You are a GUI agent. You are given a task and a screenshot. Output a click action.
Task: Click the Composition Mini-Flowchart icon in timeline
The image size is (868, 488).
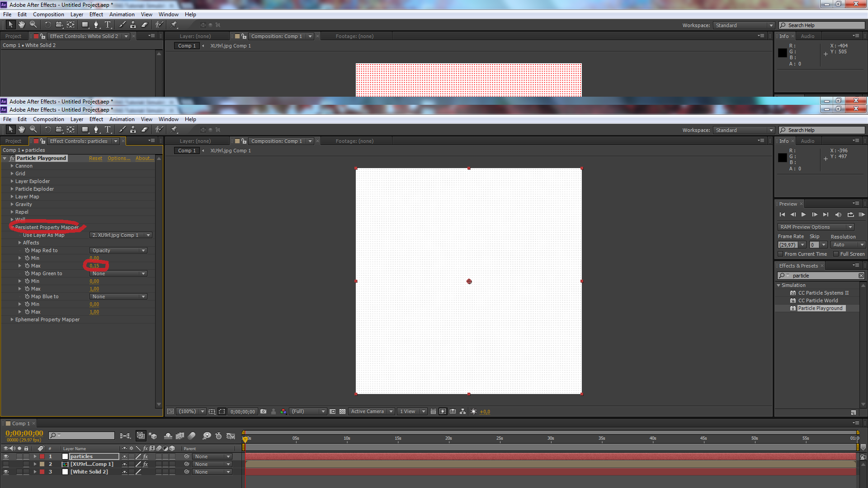[x=125, y=436]
